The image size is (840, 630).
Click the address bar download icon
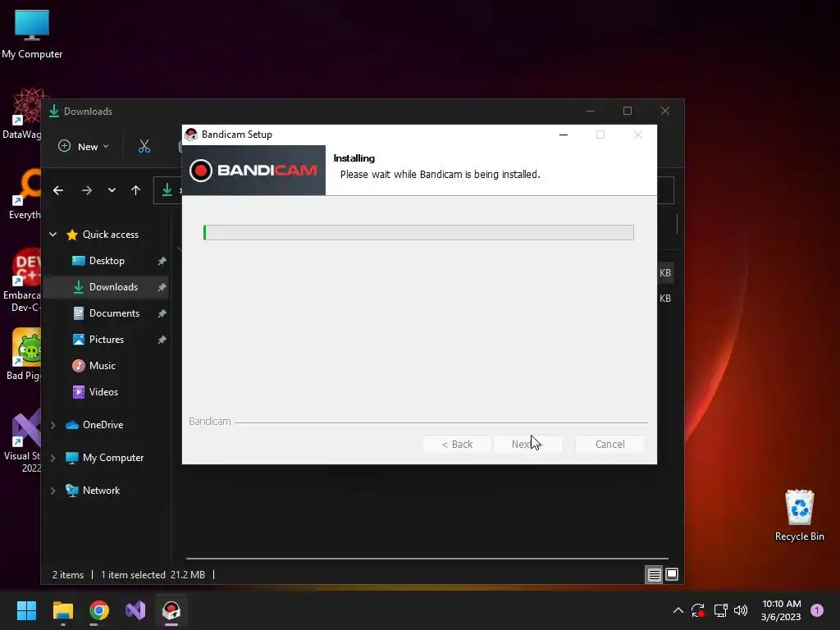click(167, 189)
